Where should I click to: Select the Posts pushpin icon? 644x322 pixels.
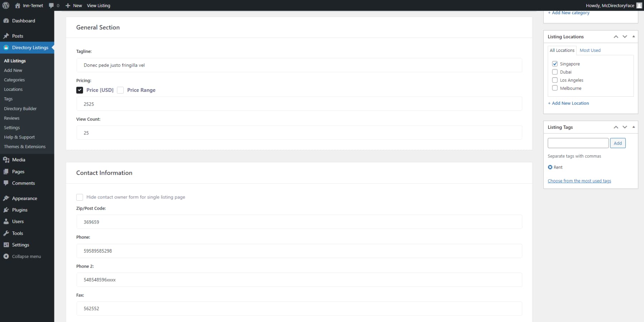6,36
